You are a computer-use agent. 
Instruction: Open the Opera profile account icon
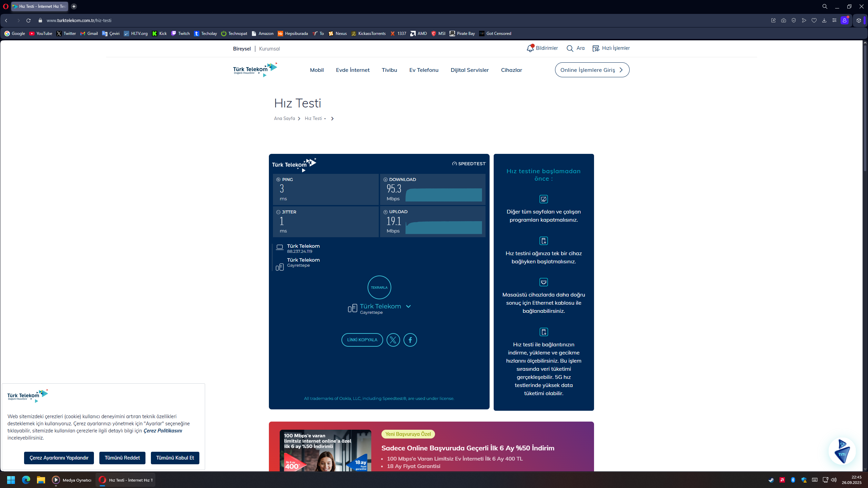coord(845,21)
